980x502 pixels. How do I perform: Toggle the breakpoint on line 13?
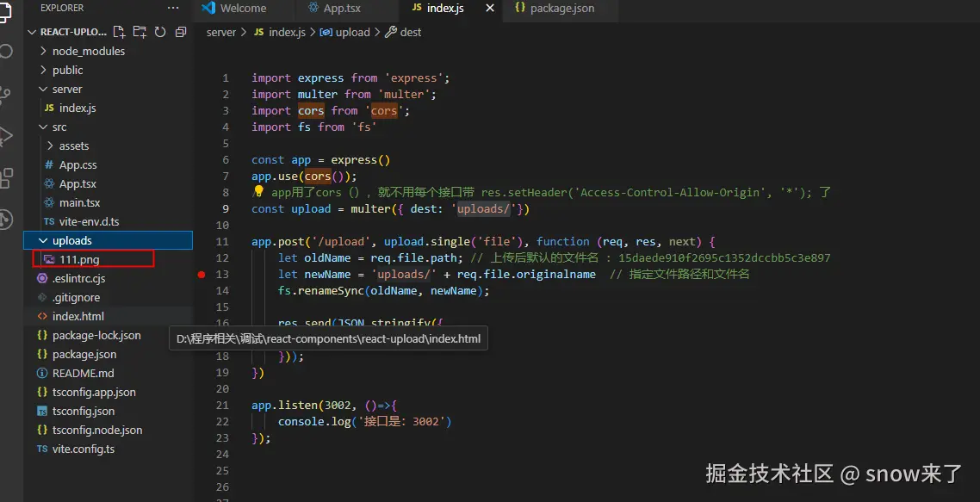tap(202, 275)
